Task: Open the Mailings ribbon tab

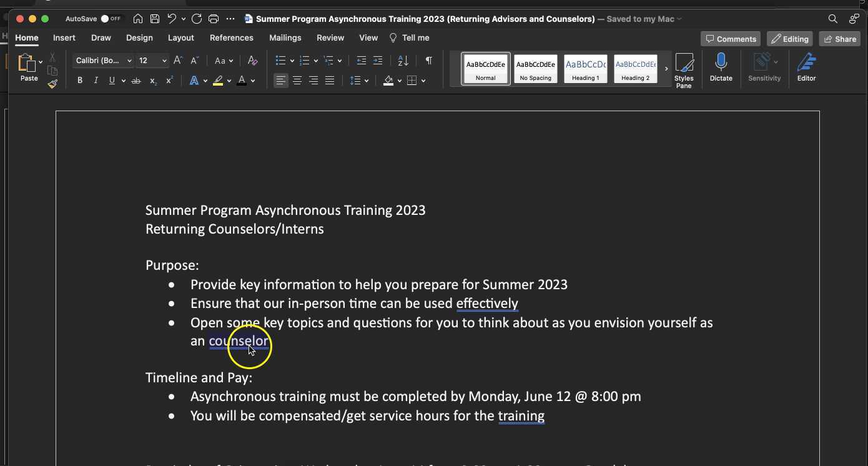Action: (285, 37)
